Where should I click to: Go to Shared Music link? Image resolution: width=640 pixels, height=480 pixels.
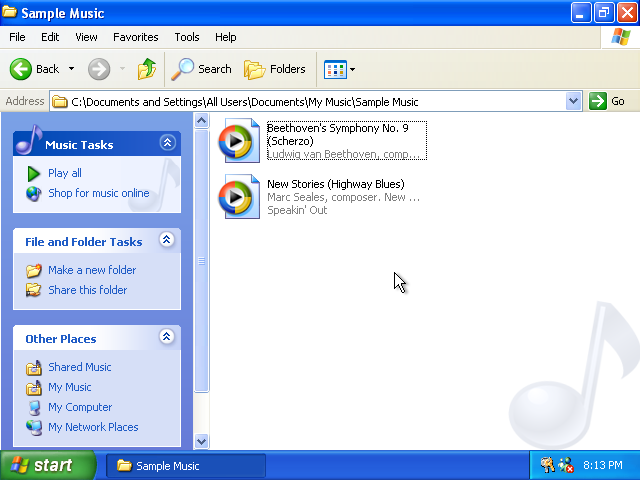pos(80,367)
